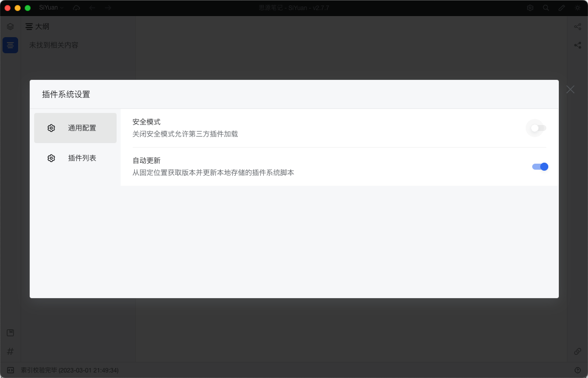Open the help icon in status bar
The height and width of the screenshot is (378, 588).
coord(577,370)
